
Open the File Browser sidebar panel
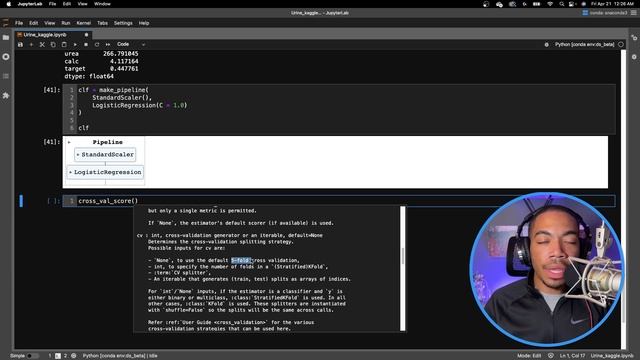[6, 38]
